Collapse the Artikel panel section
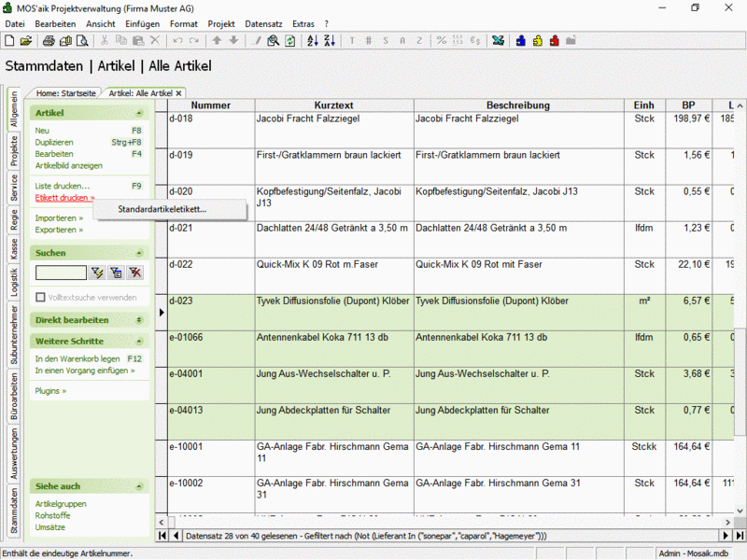747x560 pixels. click(x=139, y=113)
